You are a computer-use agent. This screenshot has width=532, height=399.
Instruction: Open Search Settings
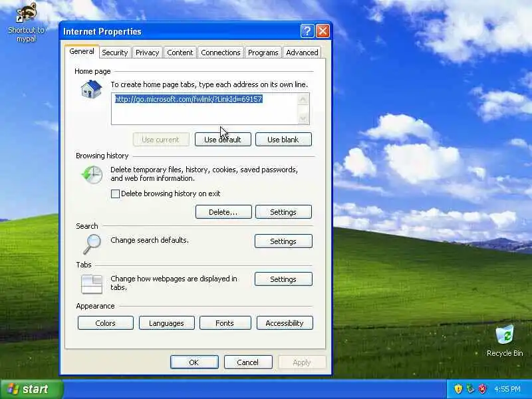coord(283,241)
